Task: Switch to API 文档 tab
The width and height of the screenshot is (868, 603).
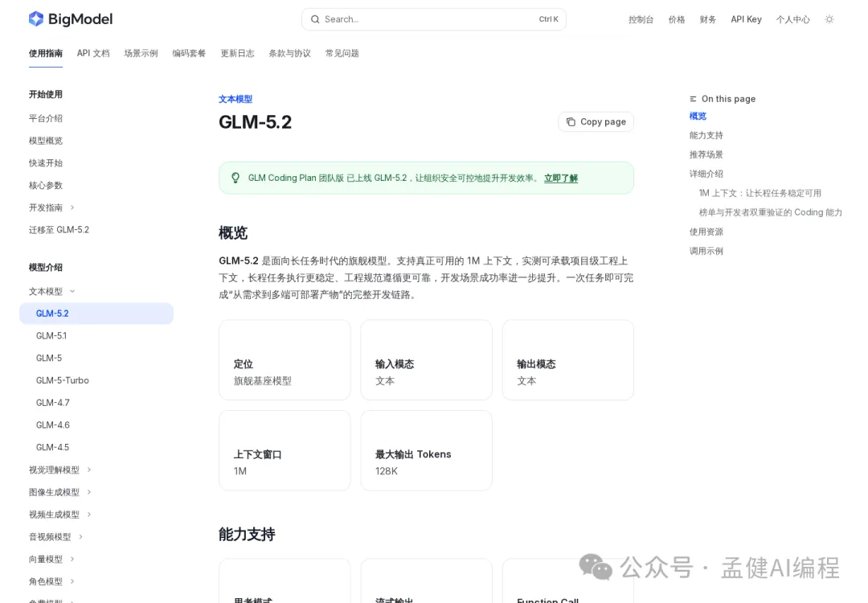Action: point(93,53)
